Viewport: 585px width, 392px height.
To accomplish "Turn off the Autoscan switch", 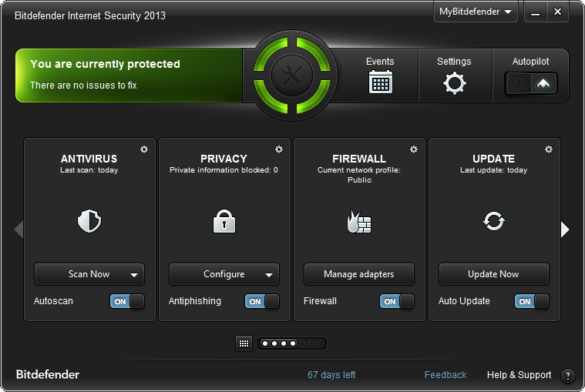I will (127, 301).
